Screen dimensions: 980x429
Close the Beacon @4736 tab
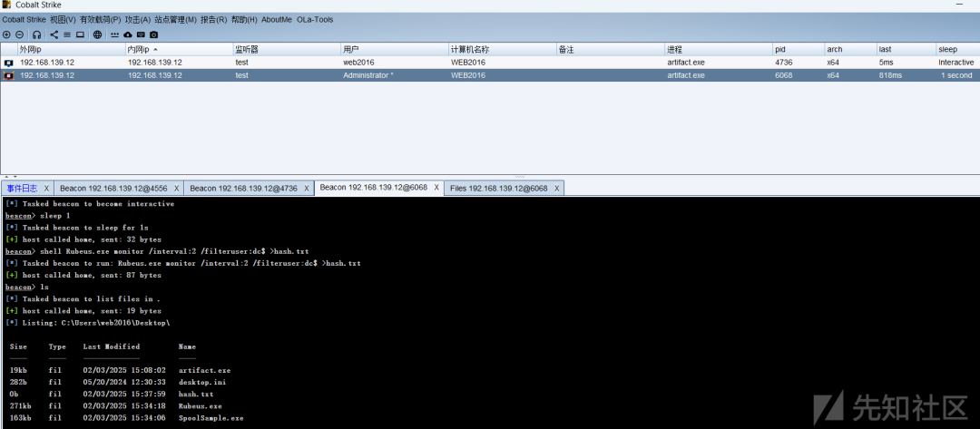[x=307, y=188]
